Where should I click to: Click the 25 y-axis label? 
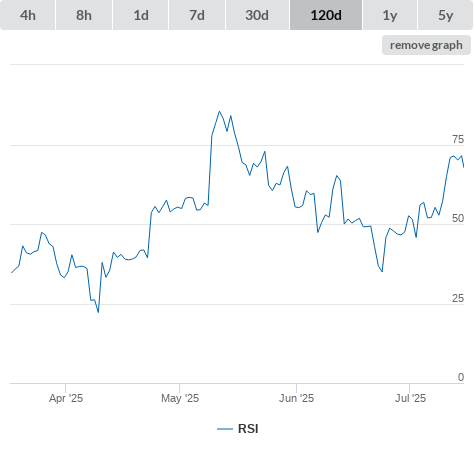[458, 298]
